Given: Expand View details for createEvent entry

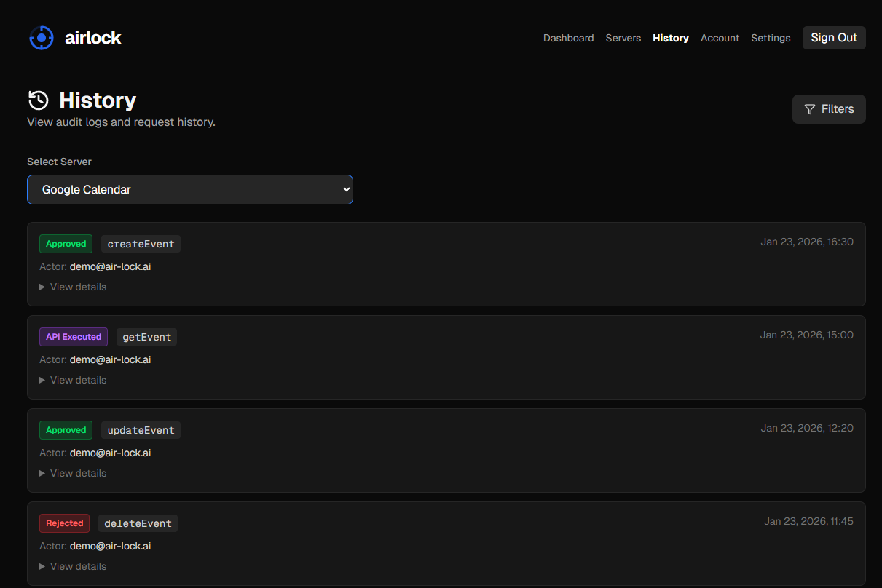Looking at the screenshot, I should (73, 287).
